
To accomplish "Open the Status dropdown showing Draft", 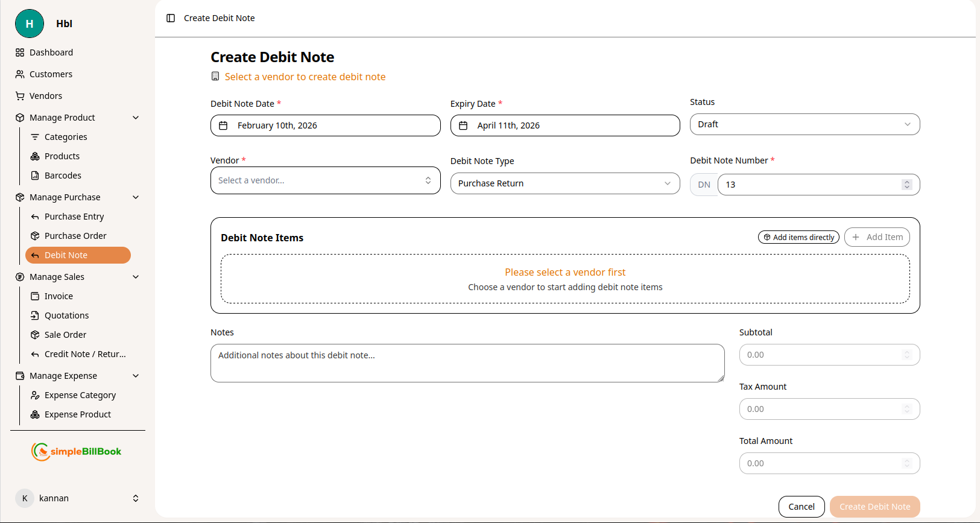I will 805,124.
